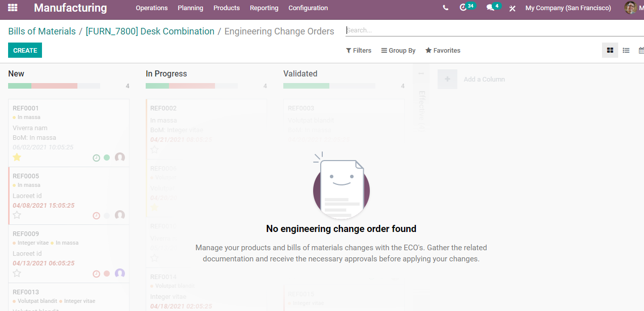Go back to Bills of Materials breadcrumb

tap(42, 31)
